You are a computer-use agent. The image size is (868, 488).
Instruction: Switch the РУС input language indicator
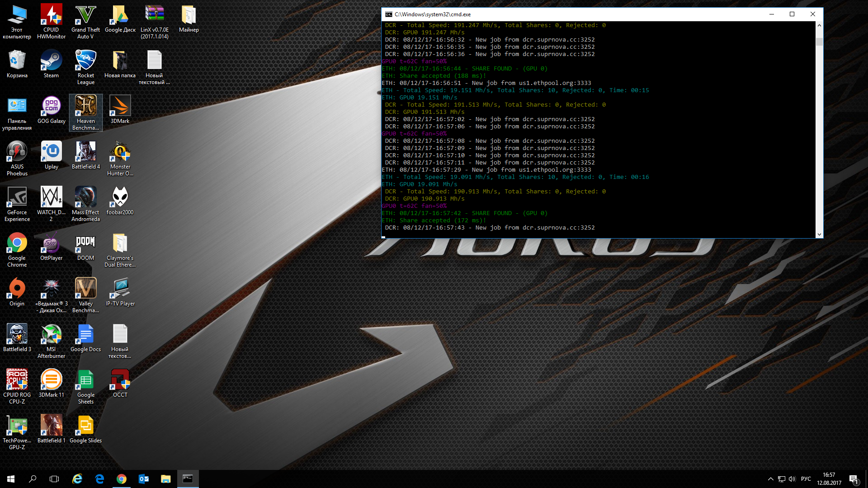point(806,479)
